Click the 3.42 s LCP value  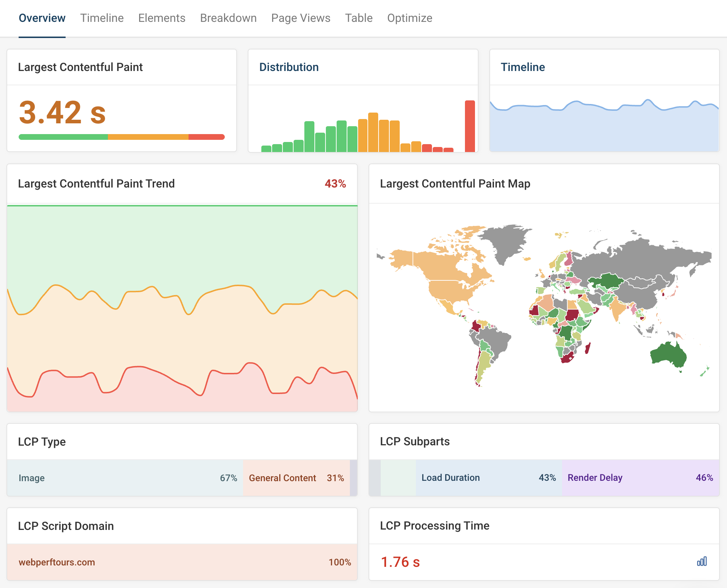click(62, 112)
